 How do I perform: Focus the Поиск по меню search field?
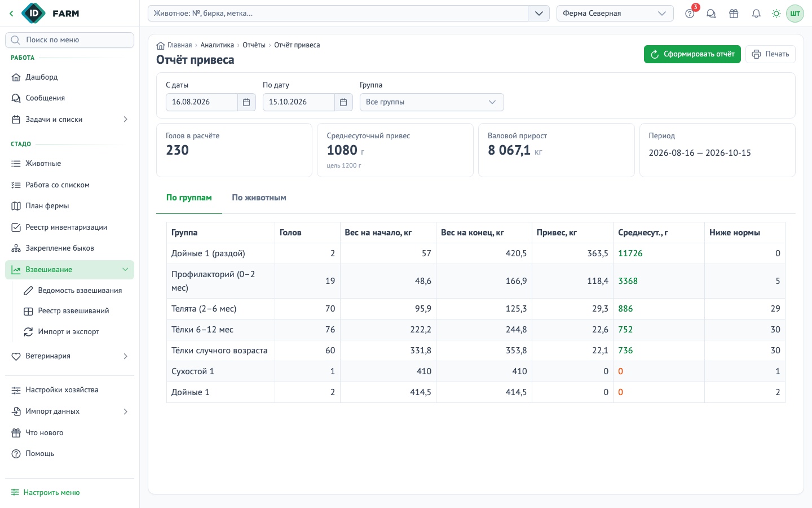pos(69,40)
